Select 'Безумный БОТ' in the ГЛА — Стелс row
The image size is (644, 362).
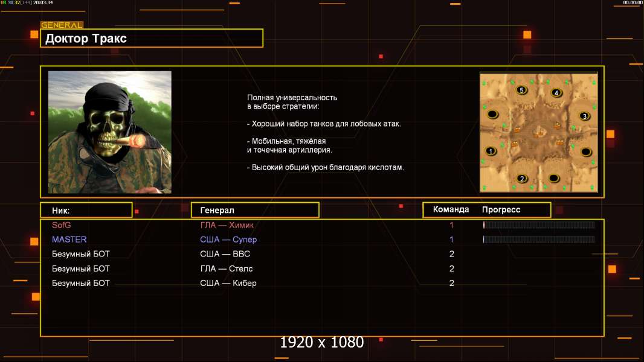[x=80, y=268]
